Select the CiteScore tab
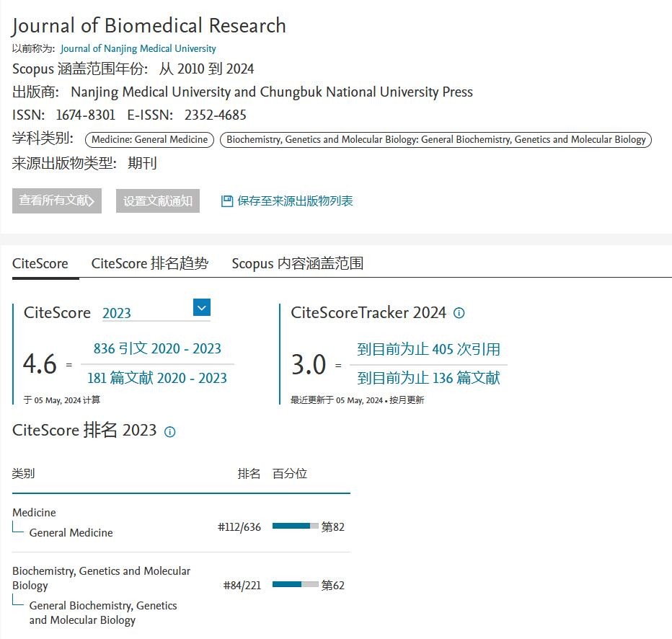 [x=40, y=263]
